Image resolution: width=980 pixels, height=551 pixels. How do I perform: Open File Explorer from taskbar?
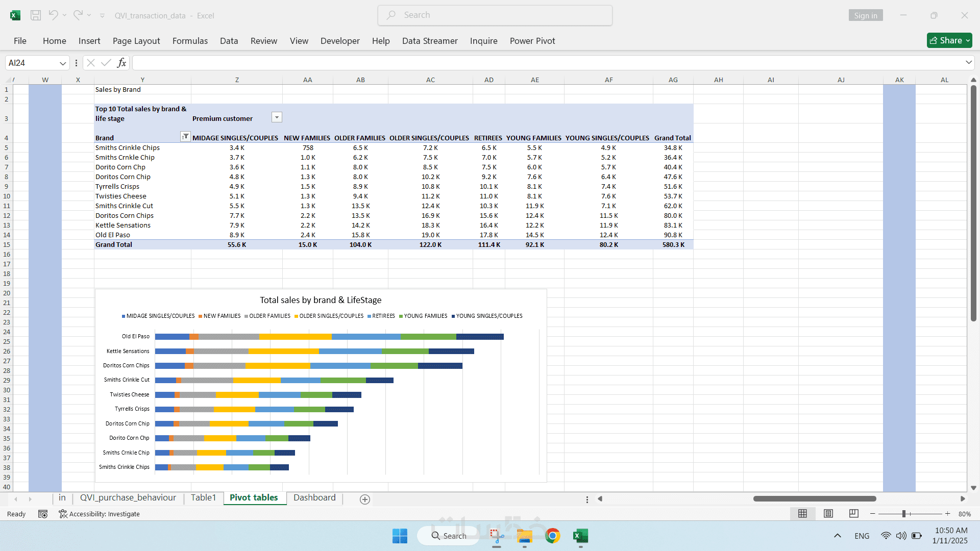[x=525, y=536]
